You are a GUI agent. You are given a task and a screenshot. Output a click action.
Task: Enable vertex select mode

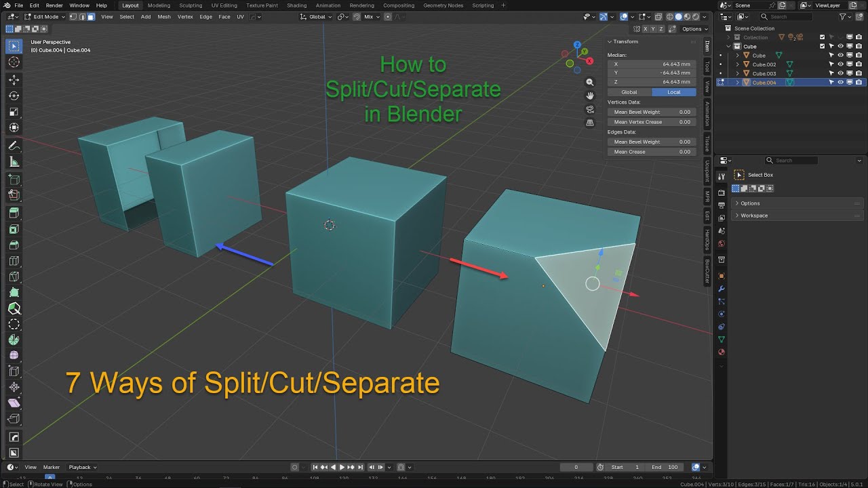(x=75, y=16)
